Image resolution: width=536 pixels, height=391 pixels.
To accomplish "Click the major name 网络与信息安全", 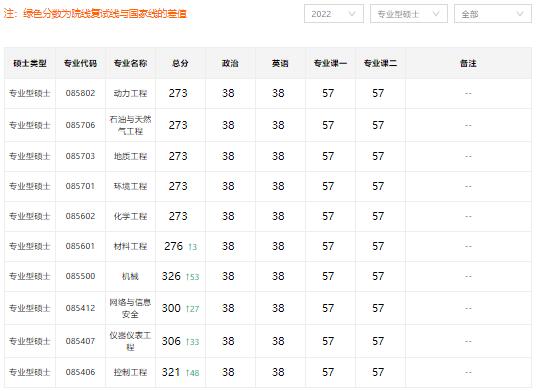I will [131, 308].
